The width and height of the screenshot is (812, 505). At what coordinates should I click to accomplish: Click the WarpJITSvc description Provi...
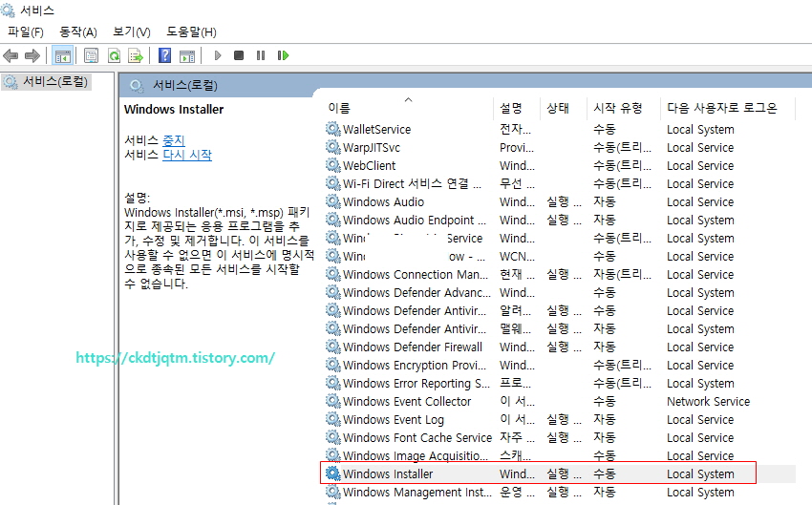point(516,147)
